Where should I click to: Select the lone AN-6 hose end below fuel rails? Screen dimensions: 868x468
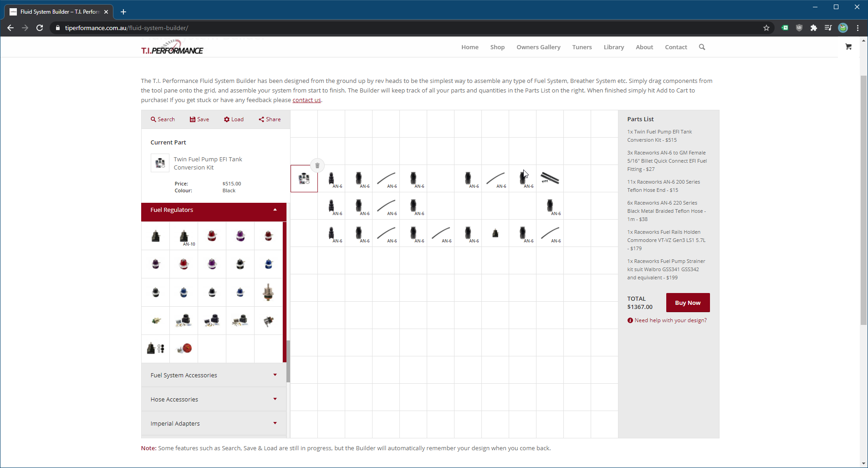(550, 206)
